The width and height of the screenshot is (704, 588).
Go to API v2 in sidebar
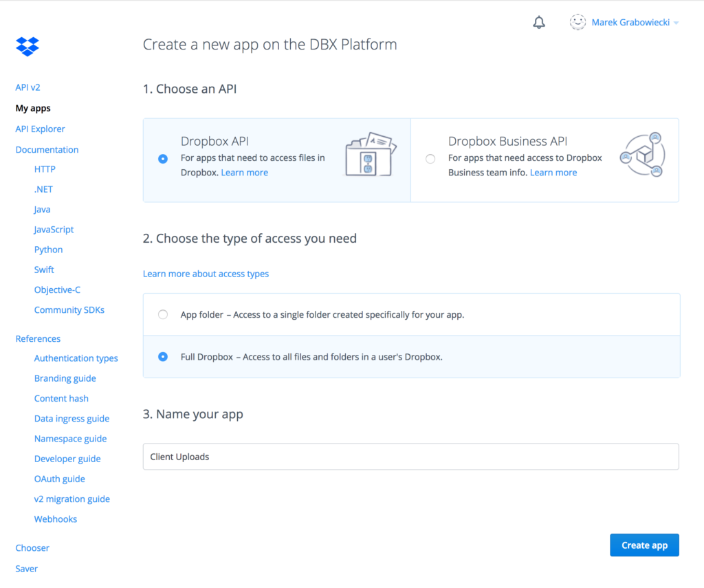27,87
